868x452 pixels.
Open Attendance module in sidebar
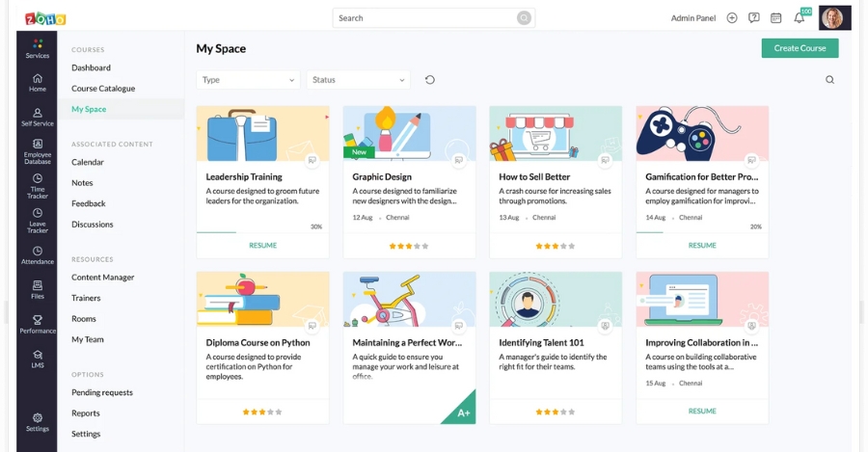click(x=37, y=254)
